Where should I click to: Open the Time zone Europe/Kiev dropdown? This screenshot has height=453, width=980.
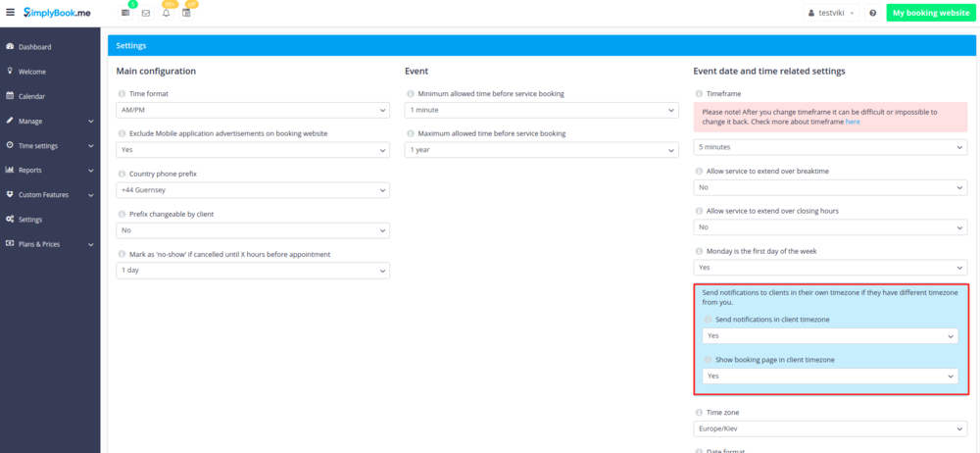[830, 429]
